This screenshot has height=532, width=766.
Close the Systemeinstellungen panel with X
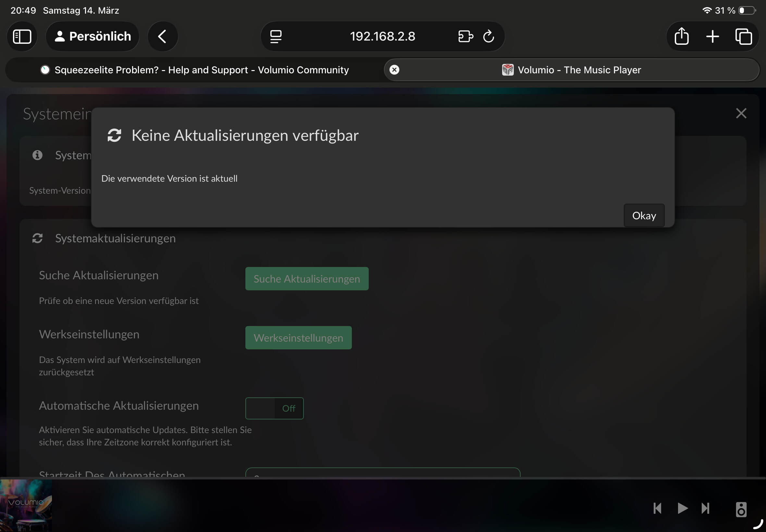(x=741, y=113)
